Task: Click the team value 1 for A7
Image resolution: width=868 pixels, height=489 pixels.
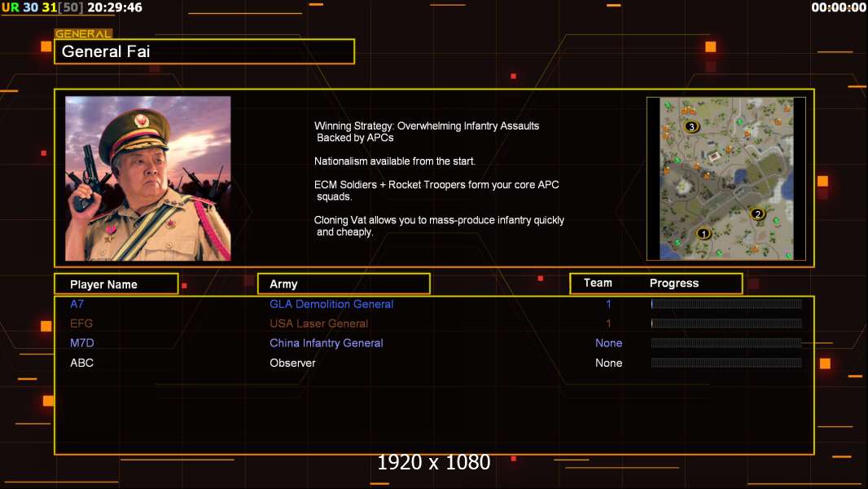Action: click(608, 304)
